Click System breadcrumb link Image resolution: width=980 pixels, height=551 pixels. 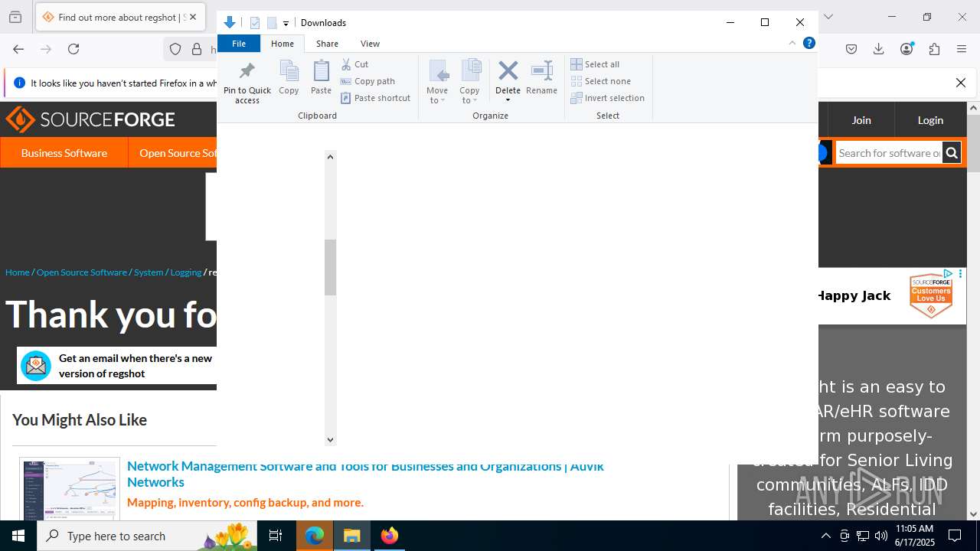click(x=149, y=272)
